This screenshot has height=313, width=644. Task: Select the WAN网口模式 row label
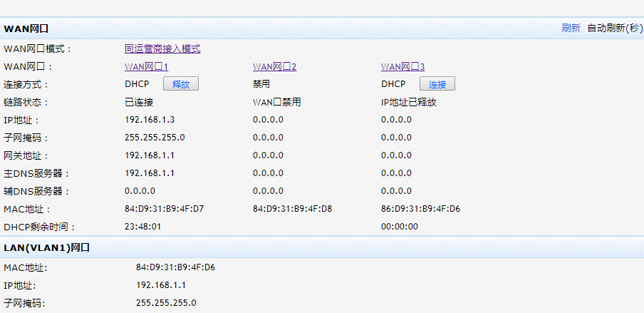pos(38,49)
